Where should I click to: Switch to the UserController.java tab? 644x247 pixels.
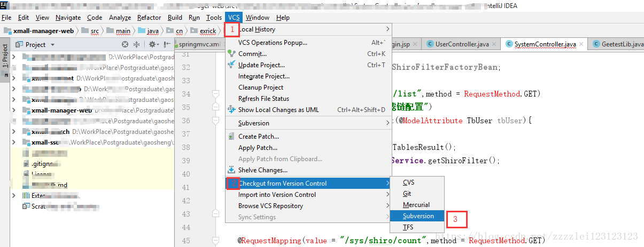click(462, 44)
